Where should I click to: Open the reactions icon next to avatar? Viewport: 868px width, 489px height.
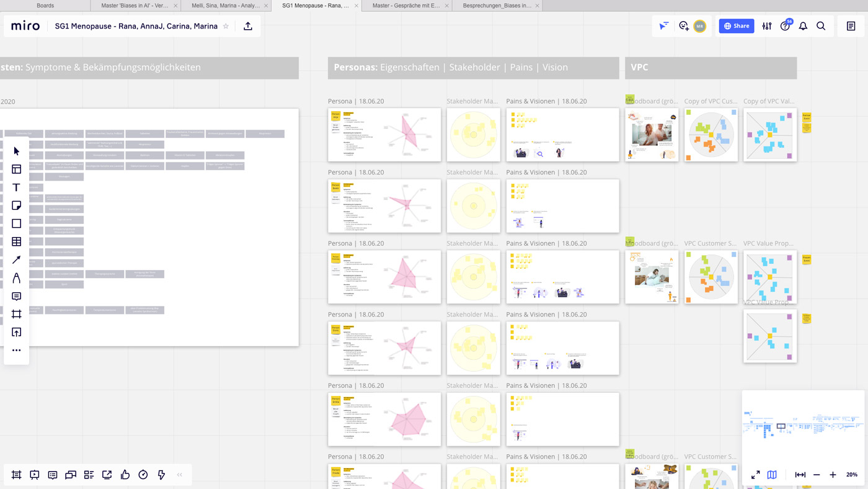point(684,26)
